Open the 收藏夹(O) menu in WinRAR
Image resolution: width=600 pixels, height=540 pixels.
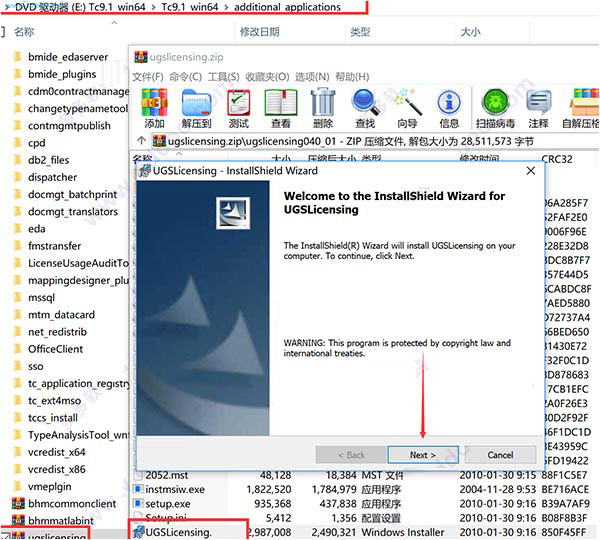pos(267,77)
